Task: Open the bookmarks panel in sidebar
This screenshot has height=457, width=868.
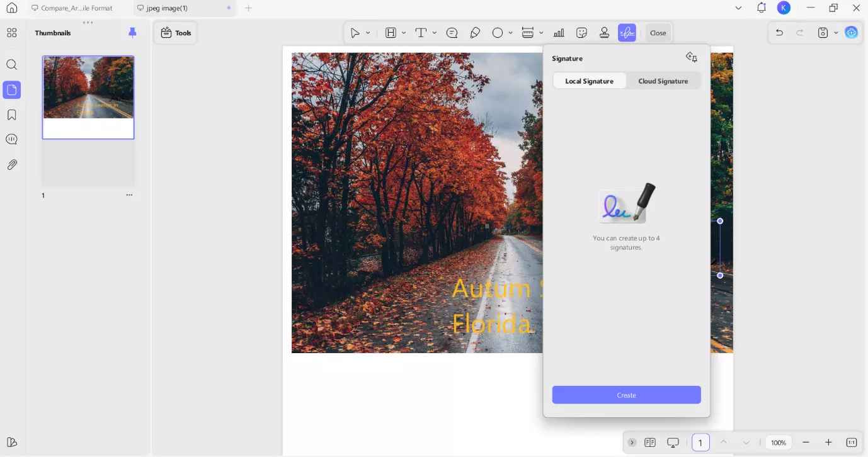Action: [x=11, y=115]
